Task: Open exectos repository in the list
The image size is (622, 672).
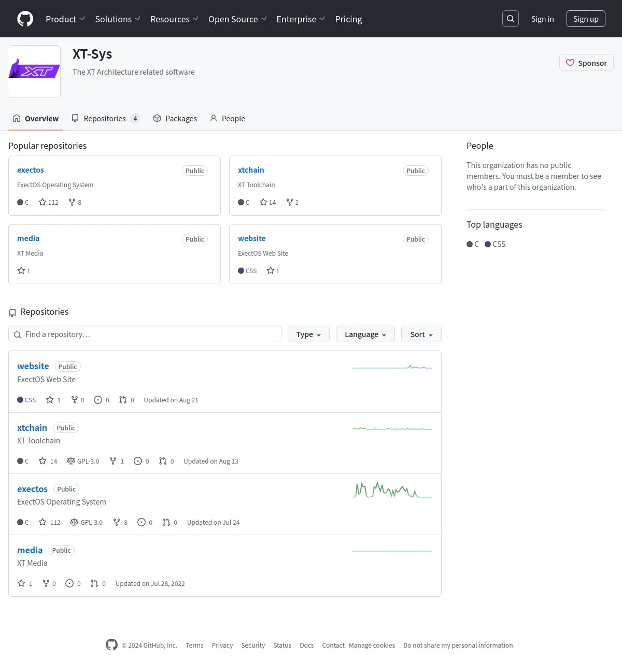Action: tap(32, 489)
